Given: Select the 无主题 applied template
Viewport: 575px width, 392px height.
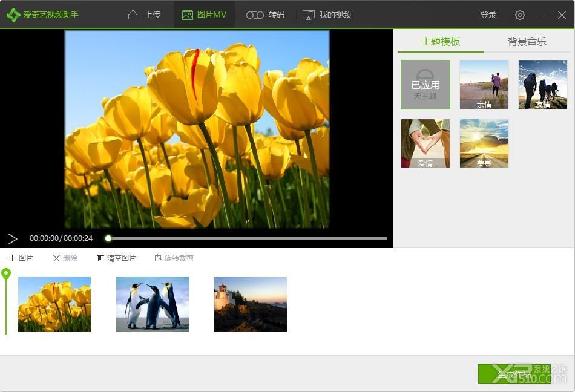Looking at the screenshot, I should click(x=425, y=85).
